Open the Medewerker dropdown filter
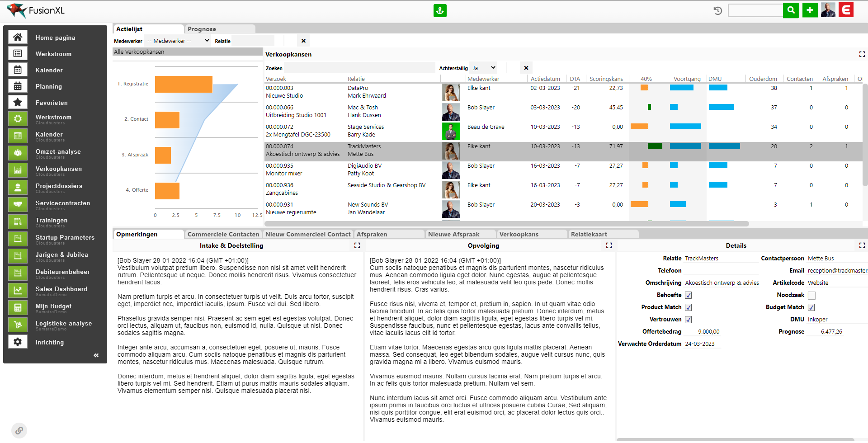The image size is (868, 443). [178, 41]
